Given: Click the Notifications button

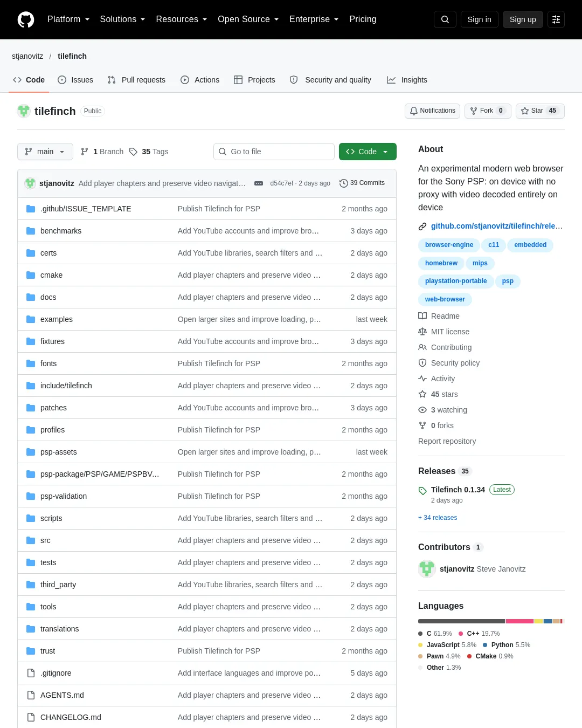Looking at the screenshot, I should [432, 111].
